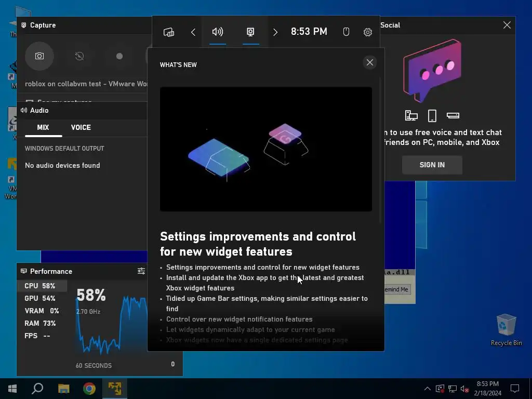Open the widget menu in Game Bar

click(169, 32)
